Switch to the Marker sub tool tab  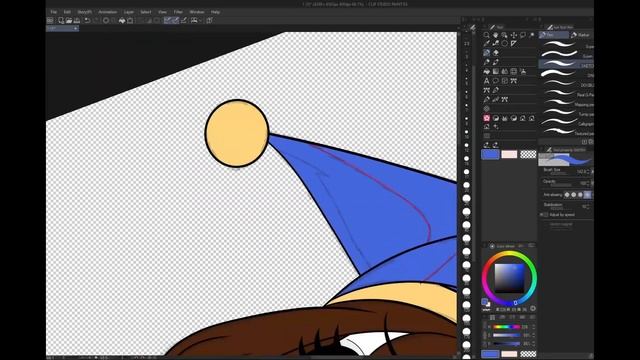[581, 35]
